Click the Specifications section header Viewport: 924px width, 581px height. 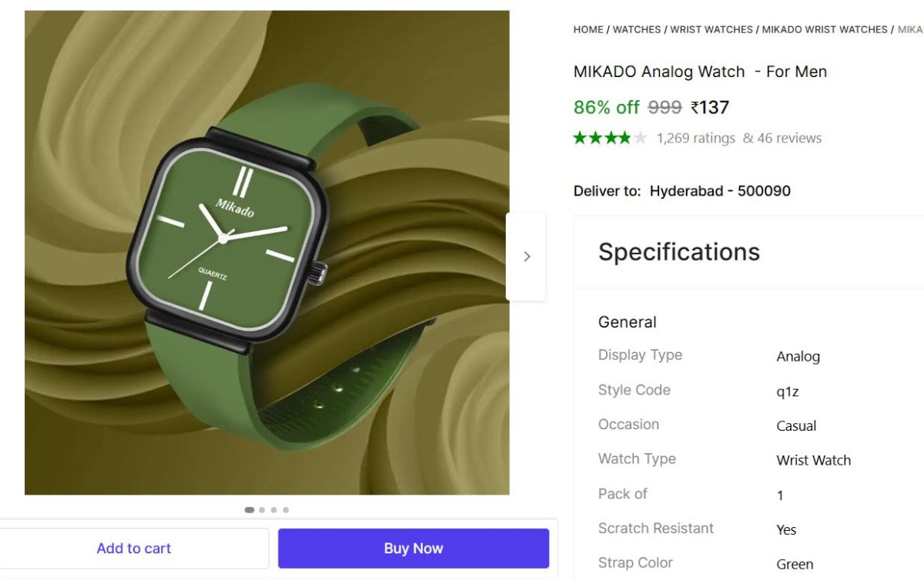(679, 252)
